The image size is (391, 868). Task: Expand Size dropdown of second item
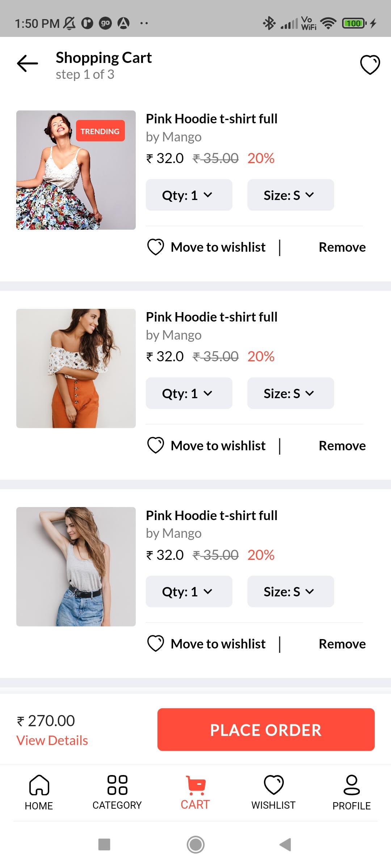click(x=291, y=393)
